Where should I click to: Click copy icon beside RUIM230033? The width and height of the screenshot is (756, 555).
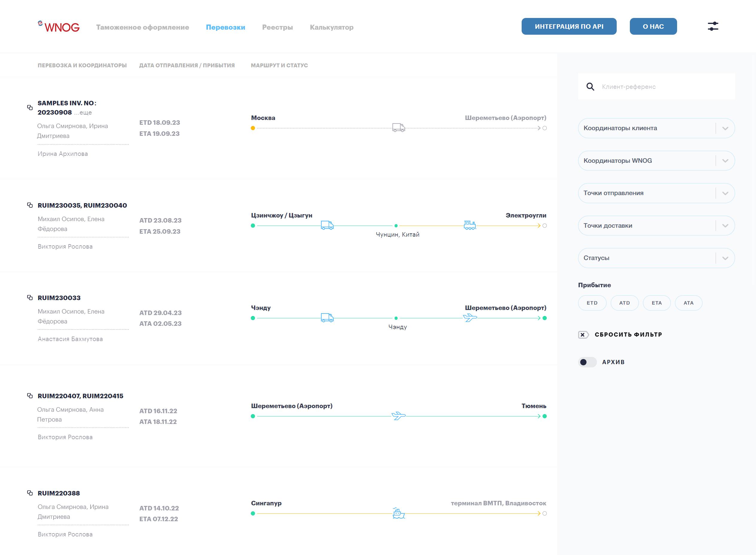point(30,298)
